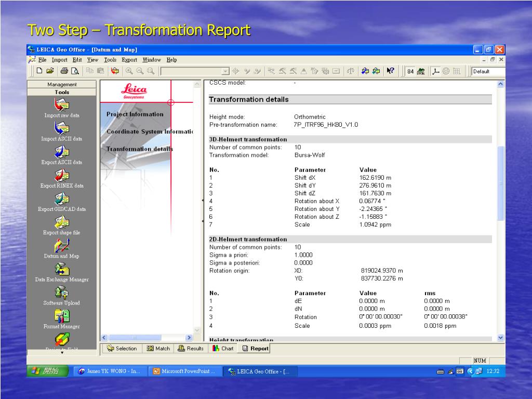The width and height of the screenshot is (532, 399).
Task: Open Datum and Map tool
Action: [x=62, y=248]
